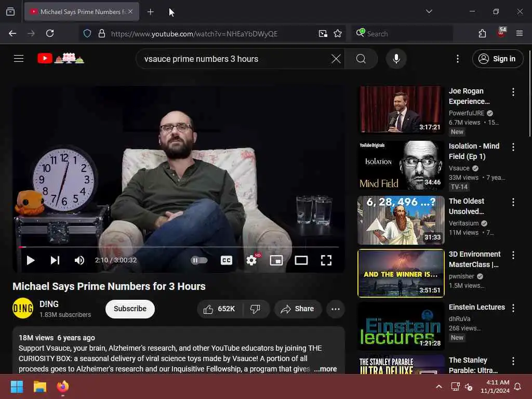
Task: Dislike the video
Action: tap(256, 309)
